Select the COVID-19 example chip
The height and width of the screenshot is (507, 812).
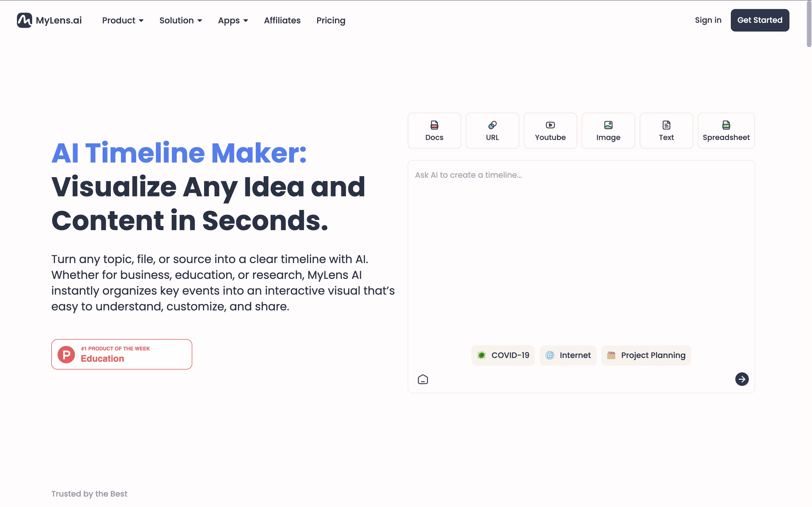click(503, 355)
